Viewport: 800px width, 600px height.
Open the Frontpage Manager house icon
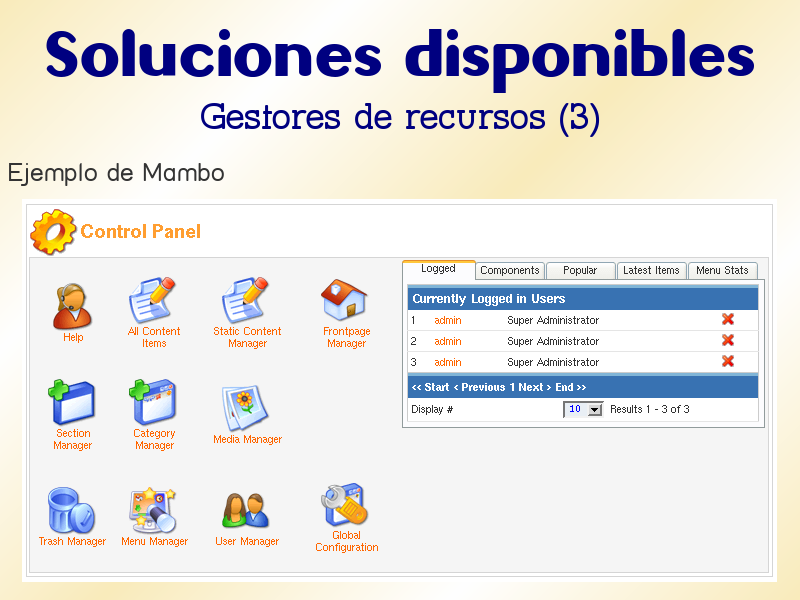tap(344, 301)
